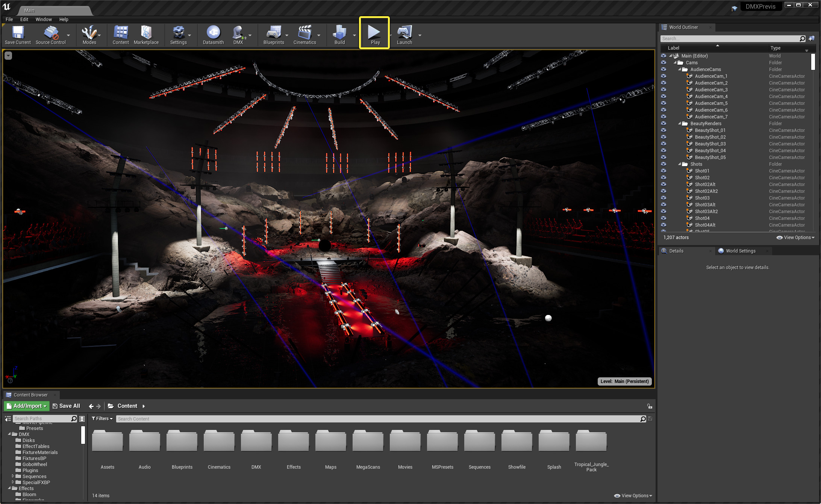Toggle visibility of AudienceCam_3 in the outliner
Screen dimensions: 821x504
[x=663, y=89]
